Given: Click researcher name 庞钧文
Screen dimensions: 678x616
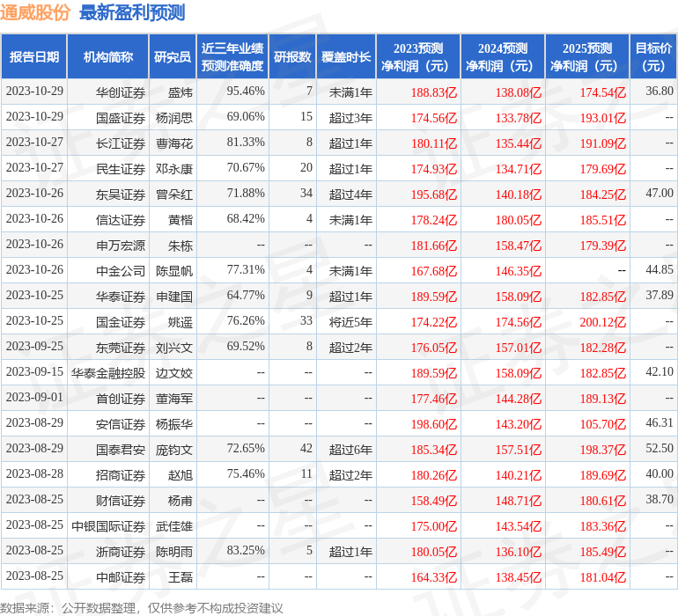Looking at the screenshot, I should [174, 450].
